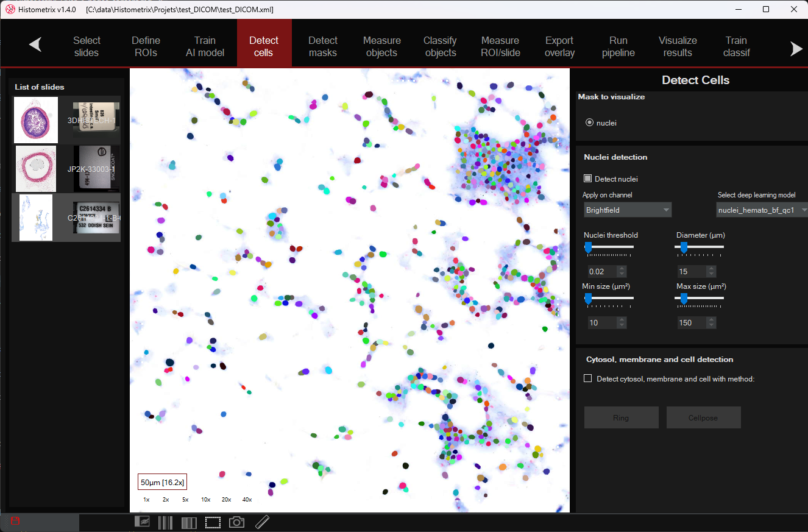Check Detect cytosol, membrane and cell option
The image size is (808, 532).
[588, 378]
